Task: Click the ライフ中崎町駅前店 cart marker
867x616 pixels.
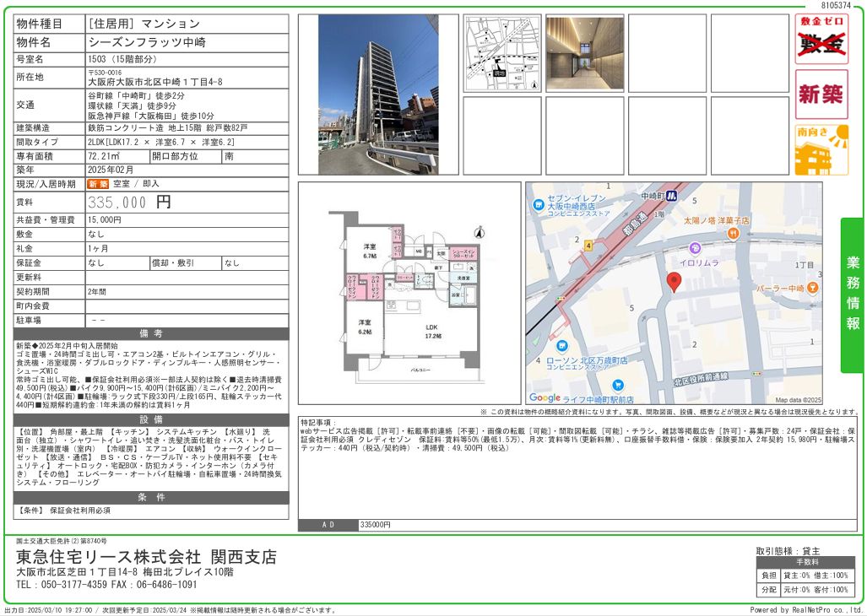Action: pyautogui.click(x=618, y=385)
